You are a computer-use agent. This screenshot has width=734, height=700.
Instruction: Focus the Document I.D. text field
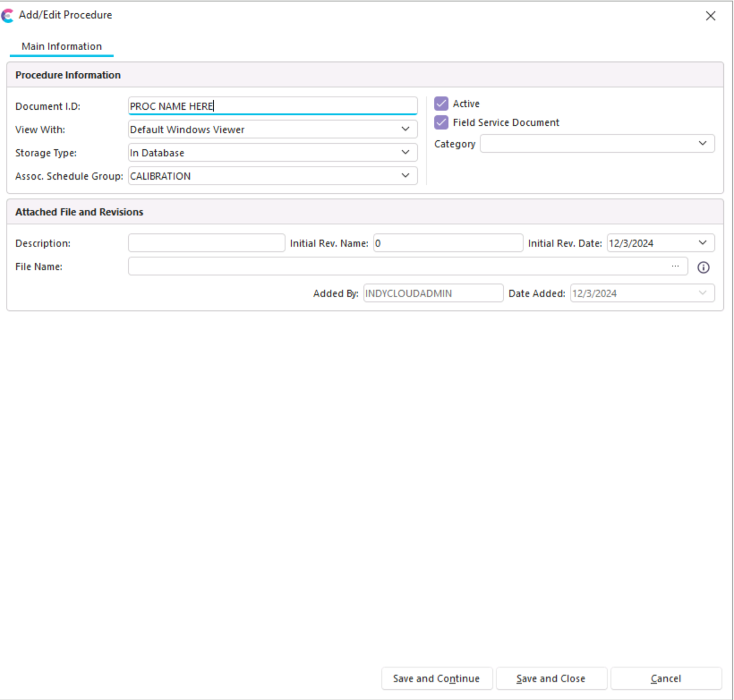click(272, 106)
